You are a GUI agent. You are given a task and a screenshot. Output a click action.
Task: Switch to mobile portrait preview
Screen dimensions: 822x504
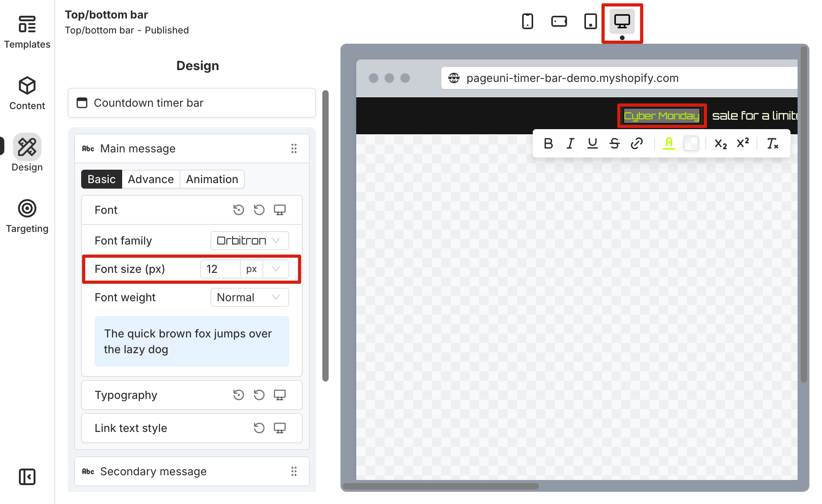[x=527, y=21]
